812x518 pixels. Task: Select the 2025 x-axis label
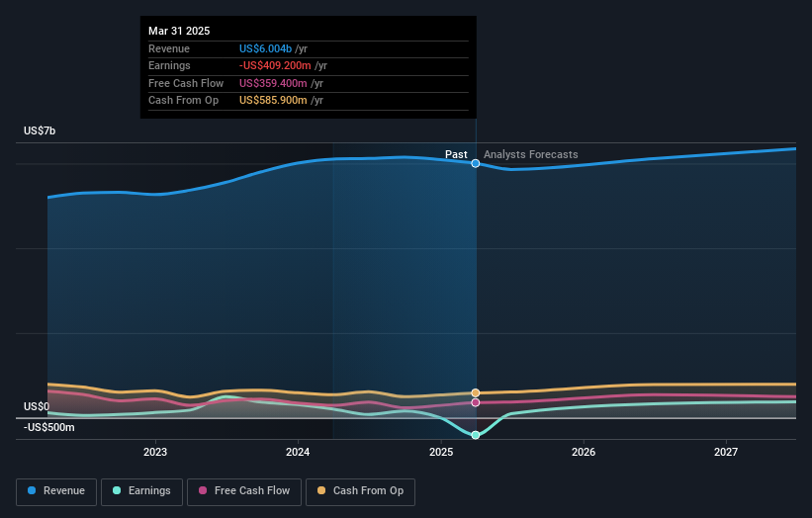click(441, 452)
